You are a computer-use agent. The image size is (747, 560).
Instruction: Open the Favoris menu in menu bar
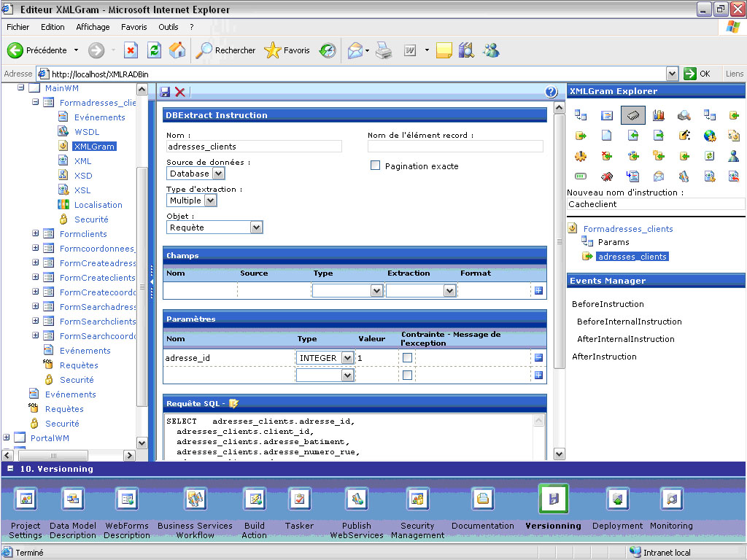tap(134, 27)
